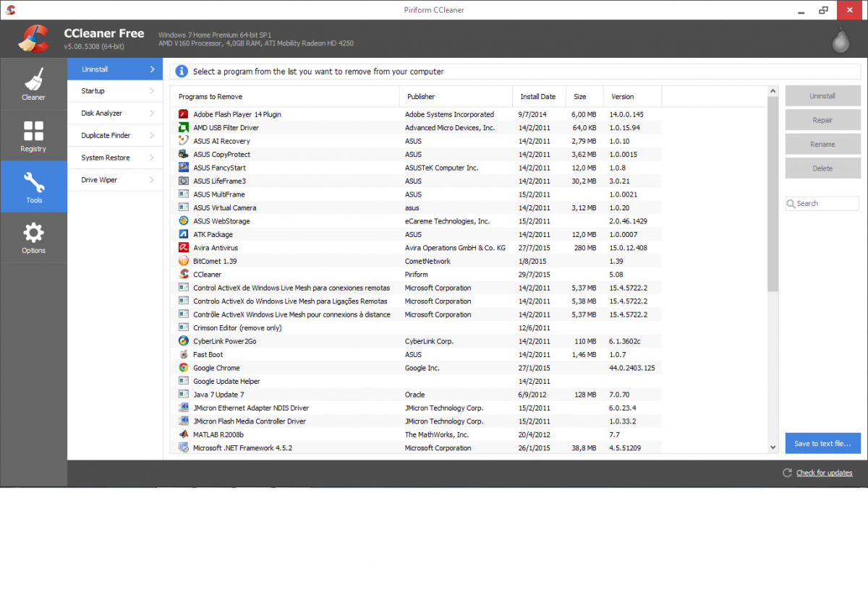Click the eCareme Technologies, Inc. cell
The image size is (868, 610).
447,221
